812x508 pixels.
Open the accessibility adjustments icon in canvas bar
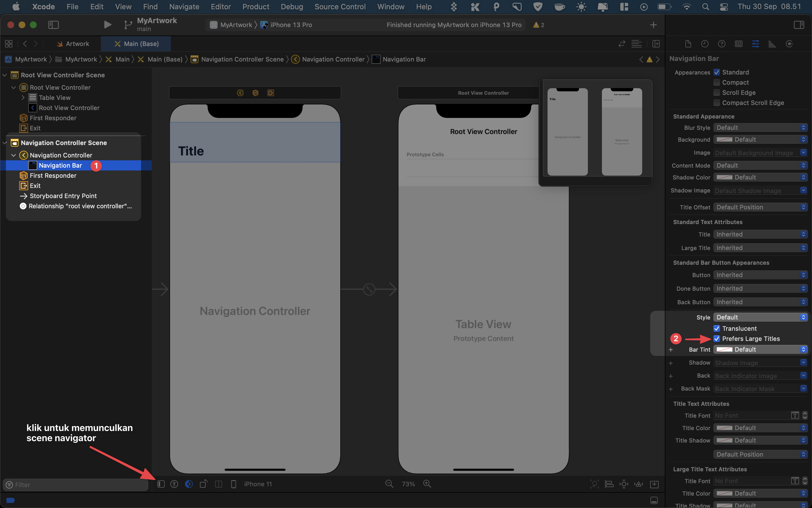click(x=174, y=484)
